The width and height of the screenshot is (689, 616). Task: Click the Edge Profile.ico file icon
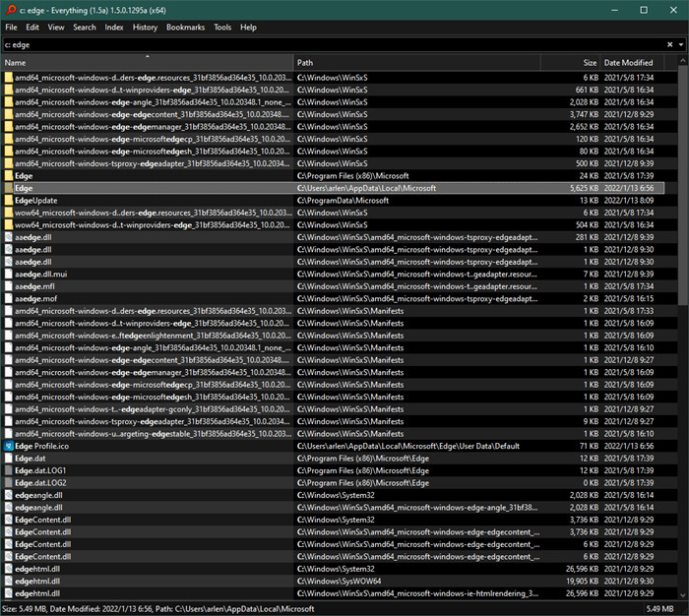[x=9, y=446]
